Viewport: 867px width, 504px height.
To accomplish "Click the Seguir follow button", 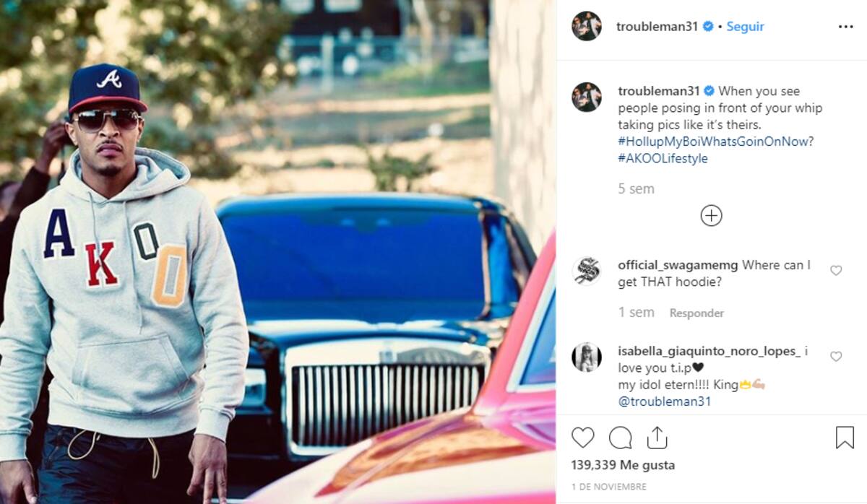I will [745, 27].
